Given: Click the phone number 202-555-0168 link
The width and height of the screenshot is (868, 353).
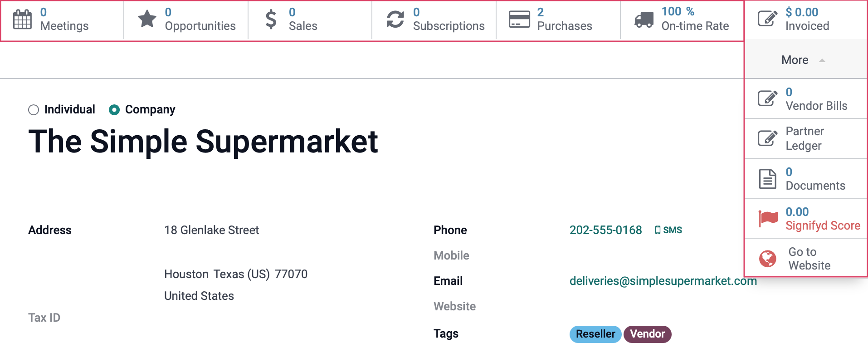Looking at the screenshot, I should (605, 230).
